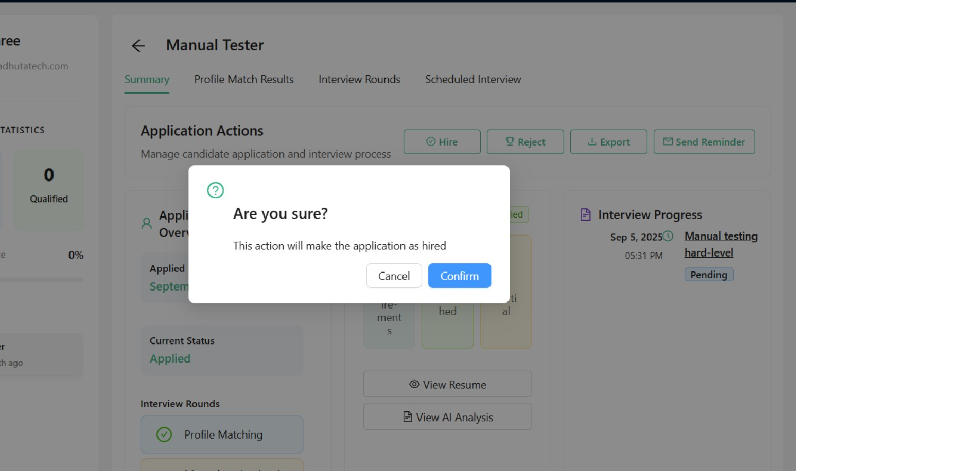Go to the Scheduled Interview tab
Image resolution: width=980 pixels, height=471 pixels.
[472, 79]
